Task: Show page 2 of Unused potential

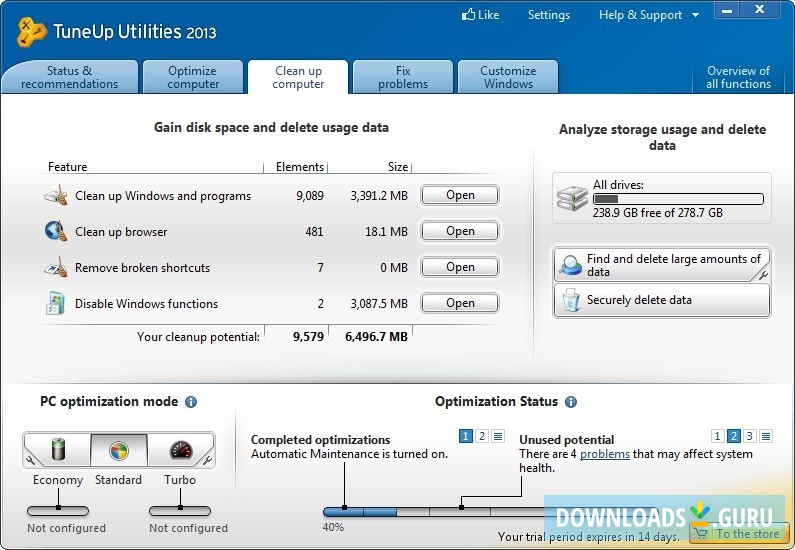Action: [733, 436]
